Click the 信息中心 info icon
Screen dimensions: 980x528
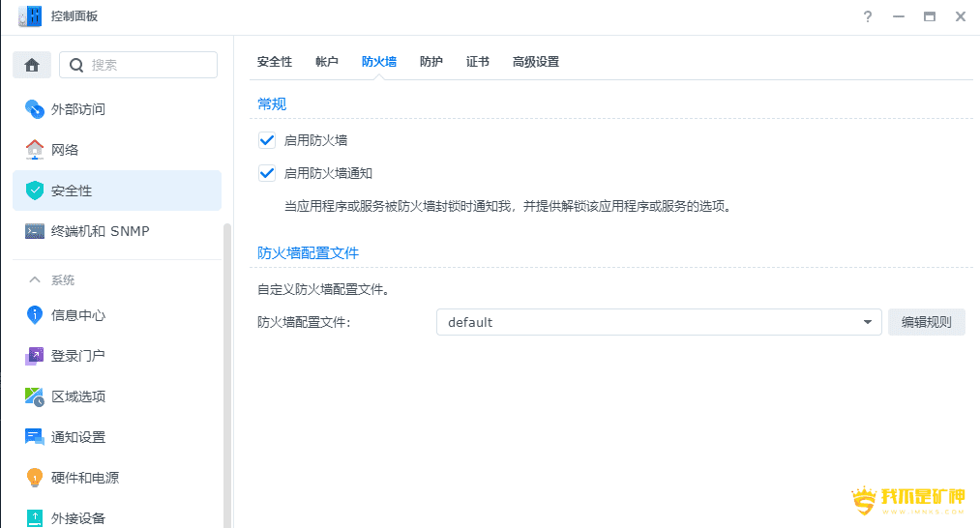click(35, 315)
